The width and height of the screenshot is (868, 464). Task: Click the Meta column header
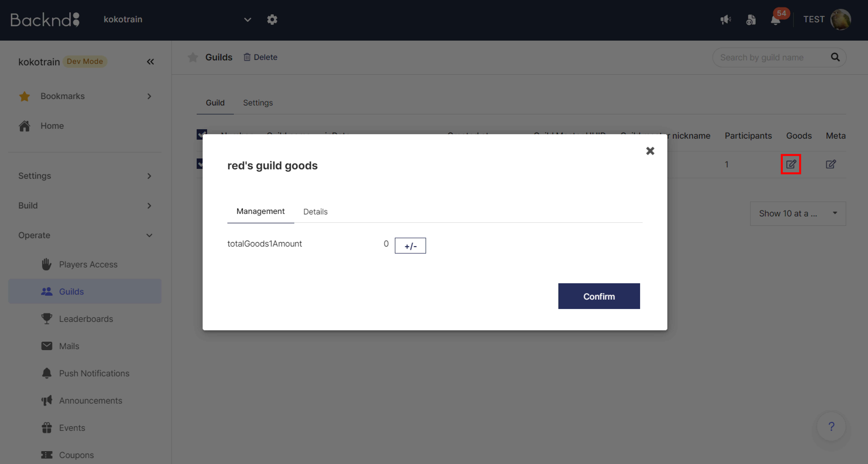(836, 136)
